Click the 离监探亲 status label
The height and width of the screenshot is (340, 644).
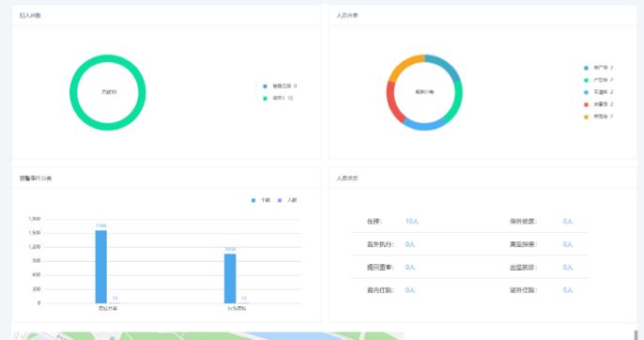(x=523, y=244)
